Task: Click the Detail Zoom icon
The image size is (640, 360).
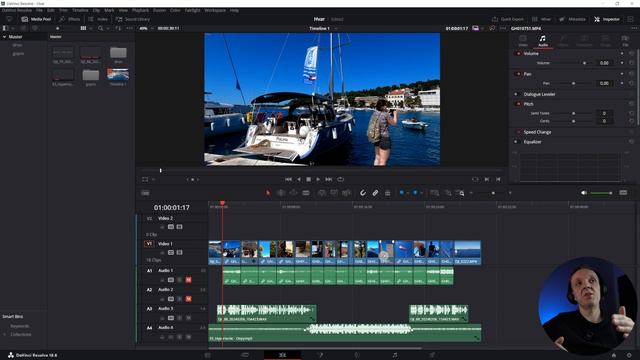Action: 448,193
